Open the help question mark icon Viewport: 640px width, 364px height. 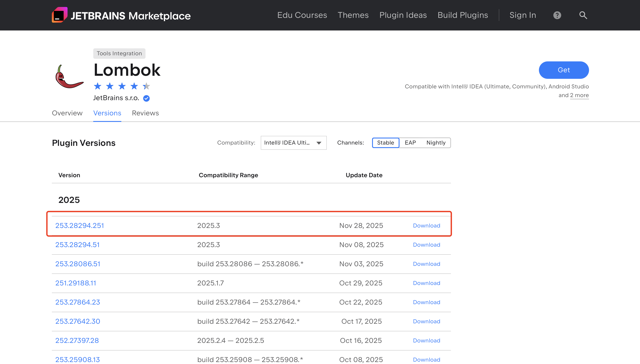click(557, 15)
